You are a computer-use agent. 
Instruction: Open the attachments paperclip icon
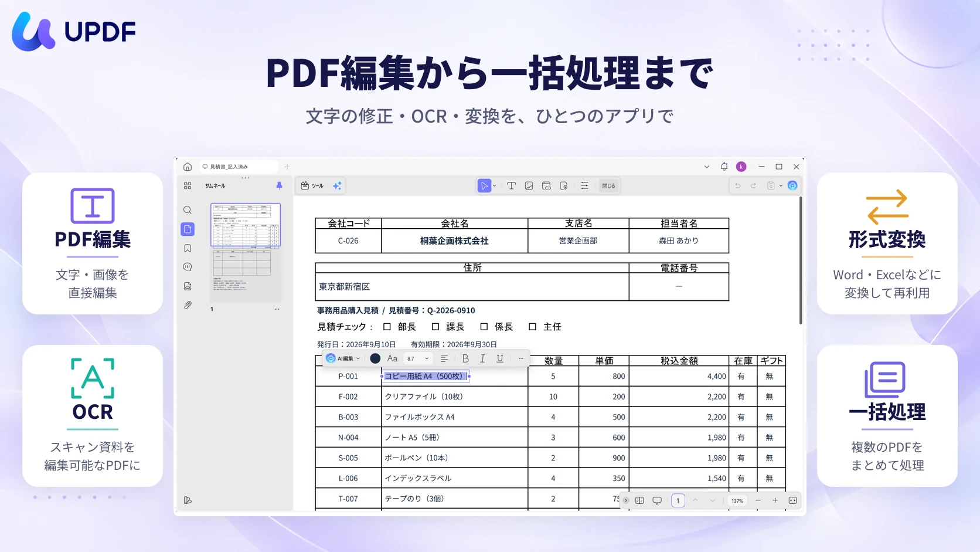(x=188, y=305)
